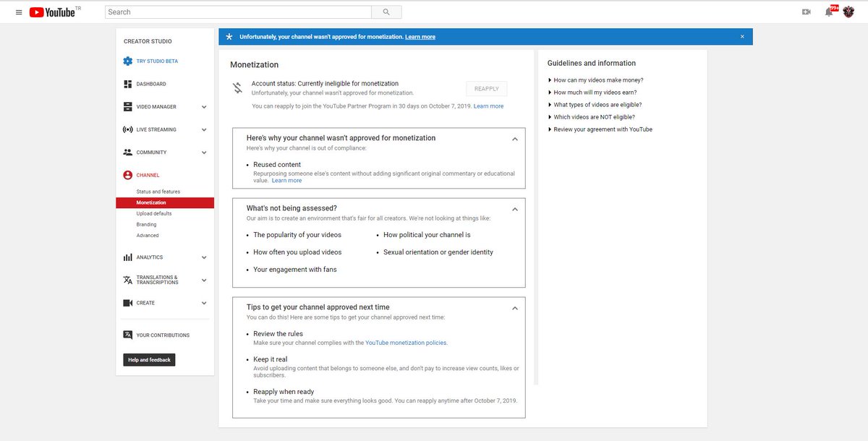Click Learn more beside the reapply date
The width and height of the screenshot is (868, 441).
(488, 106)
